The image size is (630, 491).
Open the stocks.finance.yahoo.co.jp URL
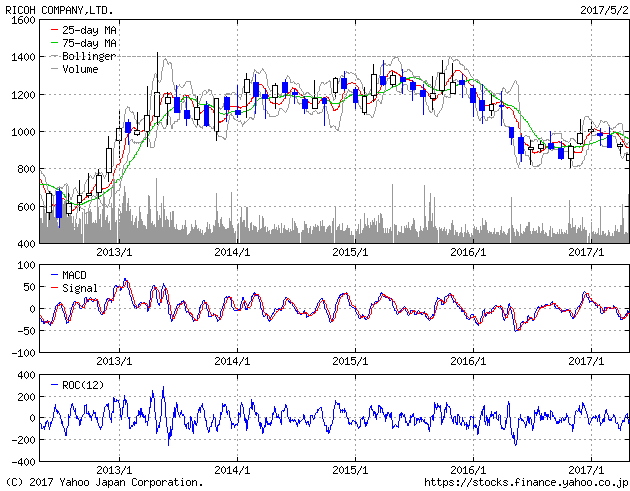tap(527, 482)
